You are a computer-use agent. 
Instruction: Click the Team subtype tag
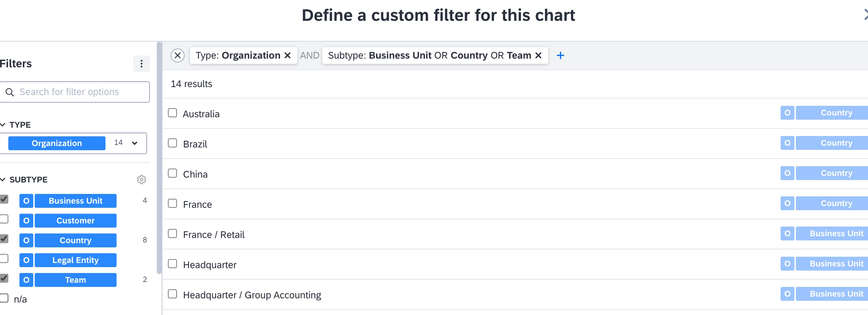[75, 280]
